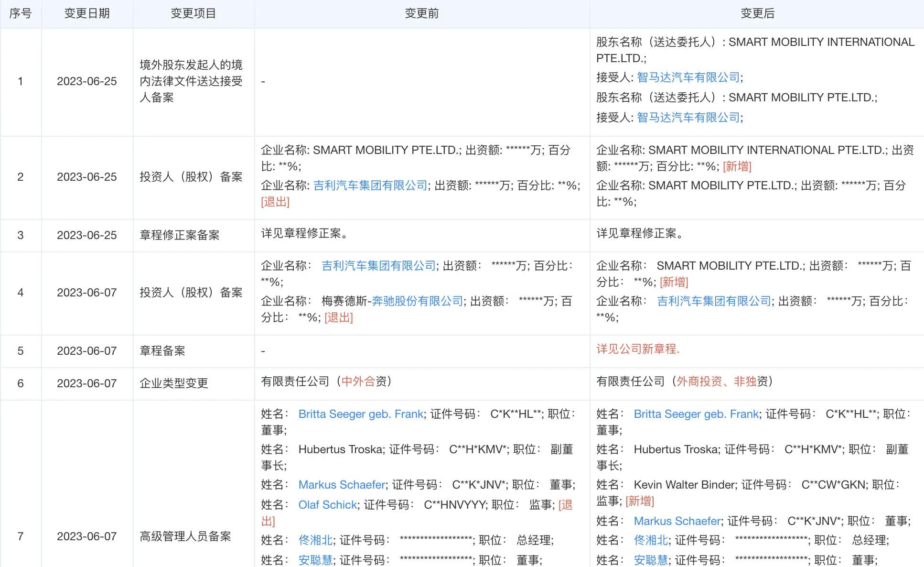The image size is (924, 567).
Task: Click 2023-06-07 date in row 7
Action: coord(87,536)
